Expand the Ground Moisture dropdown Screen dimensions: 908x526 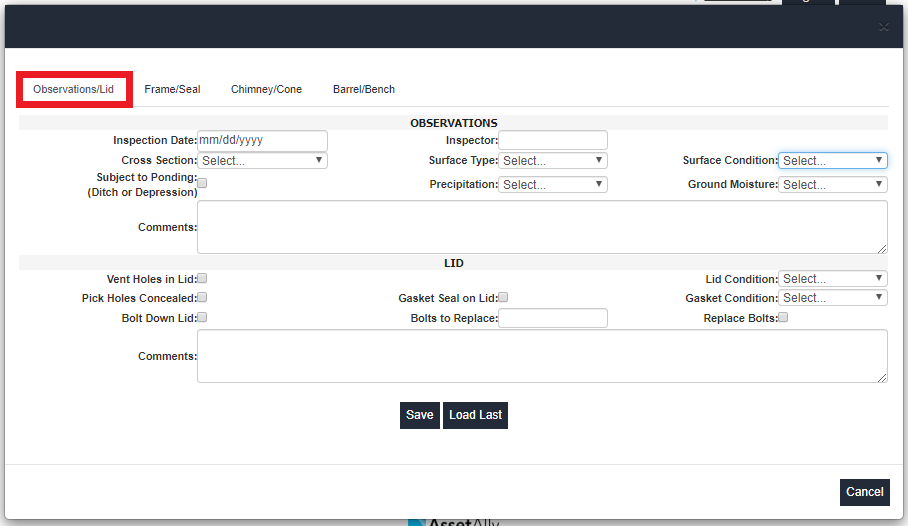click(x=833, y=184)
